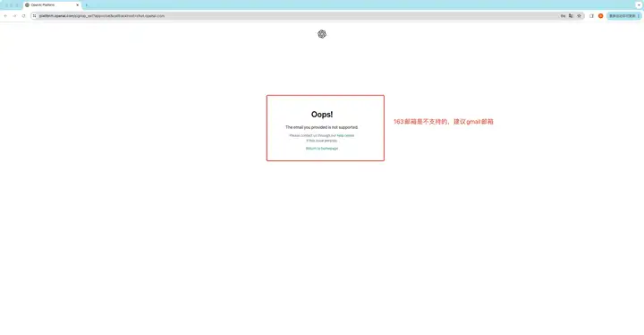Select the OpenAI Platform tab
644x335 pixels.
click(52, 5)
